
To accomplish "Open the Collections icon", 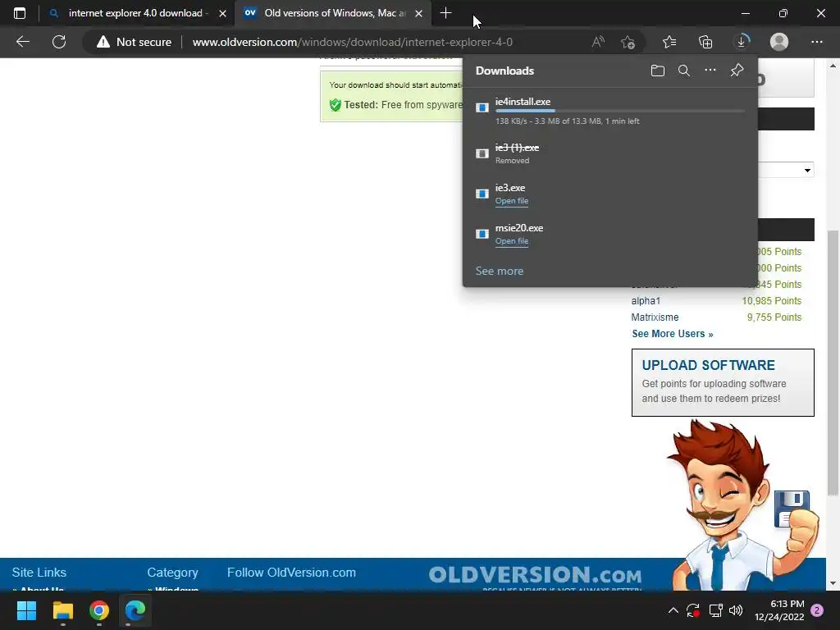I will click(705, 42).
